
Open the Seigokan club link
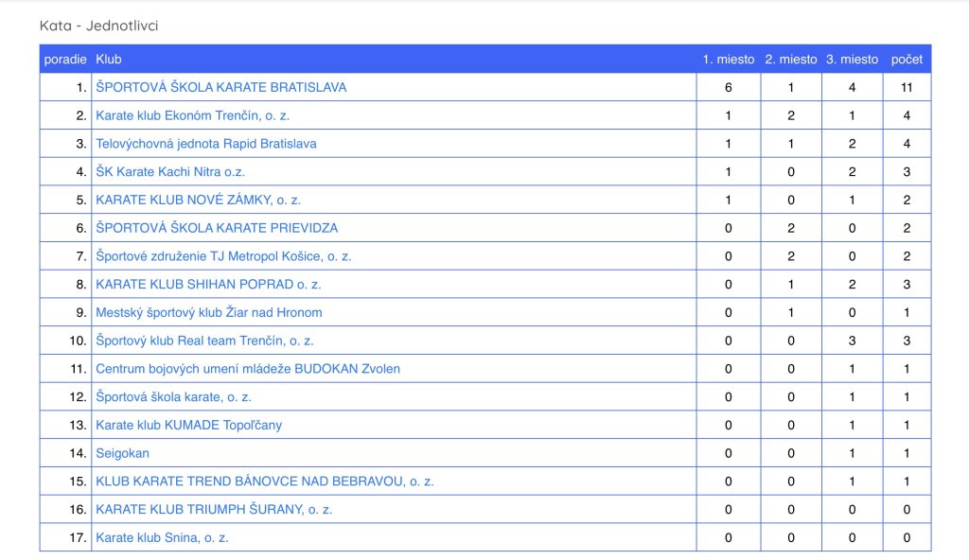coord(122,453)
